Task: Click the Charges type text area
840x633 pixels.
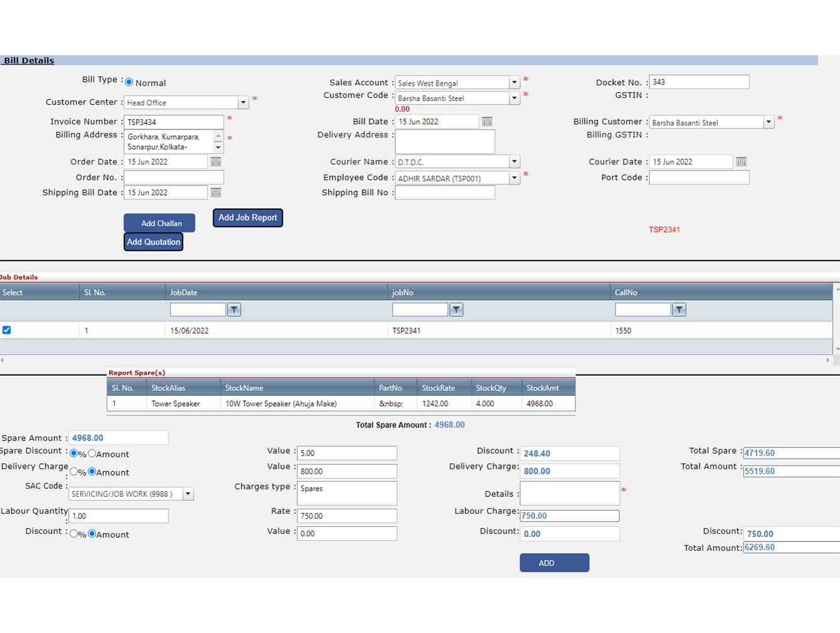Action: click(x=347, y=493)
